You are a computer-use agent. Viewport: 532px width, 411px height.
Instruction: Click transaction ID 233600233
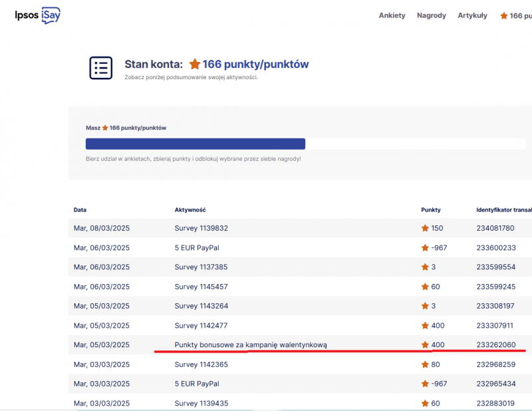[495, 247]
